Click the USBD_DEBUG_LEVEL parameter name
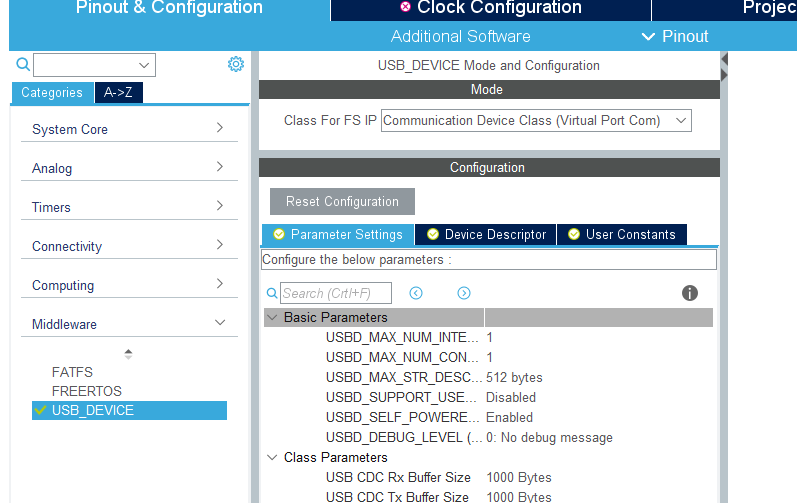 click(x=404, y=437)
